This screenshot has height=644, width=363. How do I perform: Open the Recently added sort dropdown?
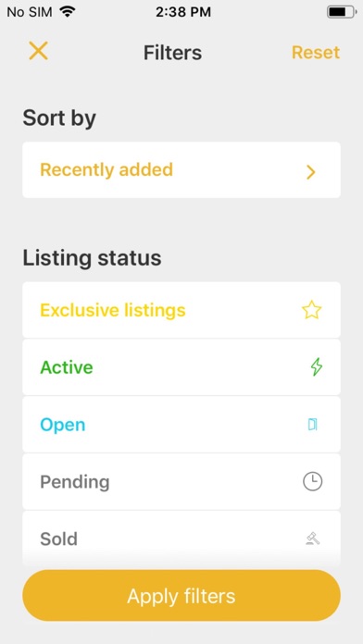(181, 170)
